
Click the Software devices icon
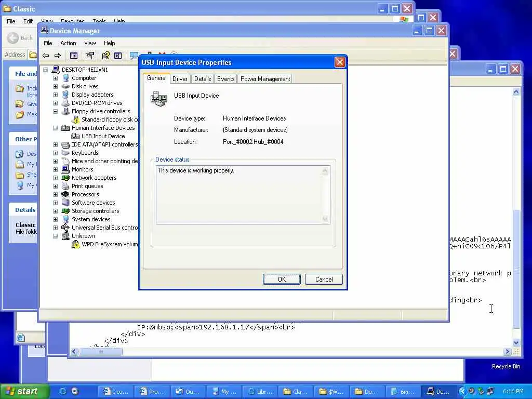(65, 203)
